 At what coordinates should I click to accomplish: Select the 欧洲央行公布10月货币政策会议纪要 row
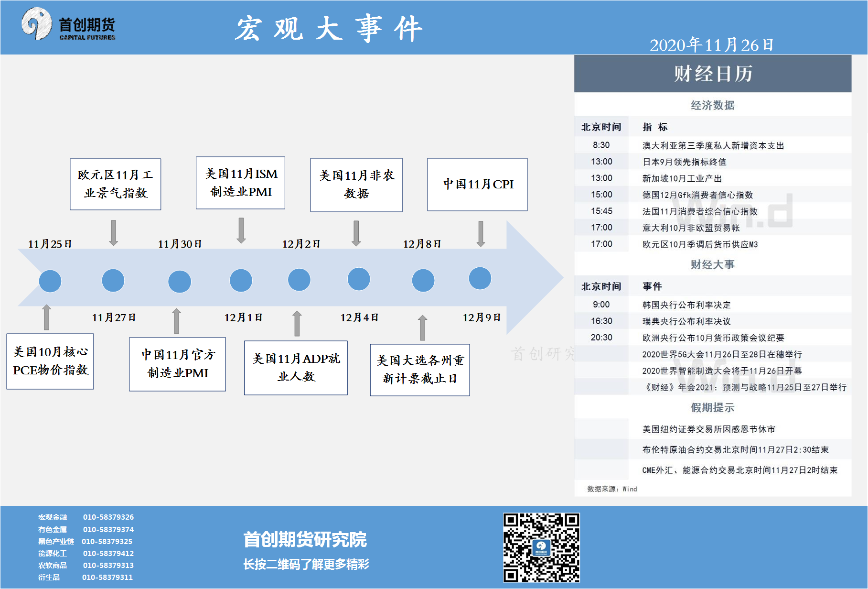[713, 338]
